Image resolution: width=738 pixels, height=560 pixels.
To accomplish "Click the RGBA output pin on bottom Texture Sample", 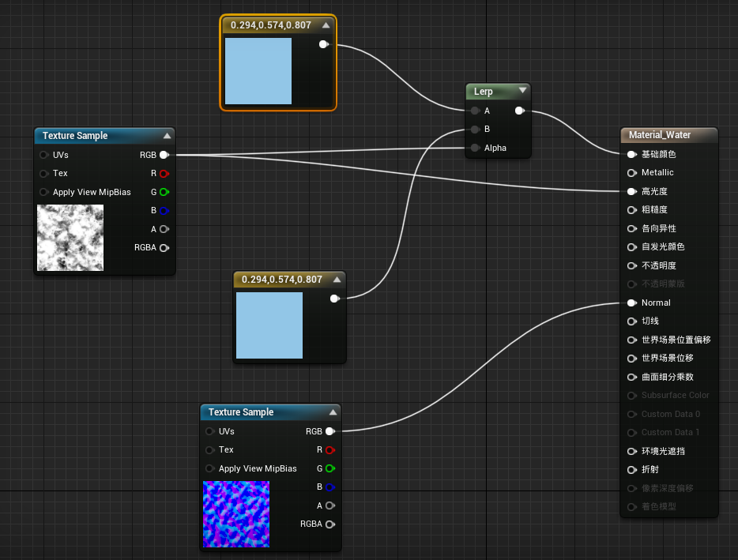I will [329, 524].
